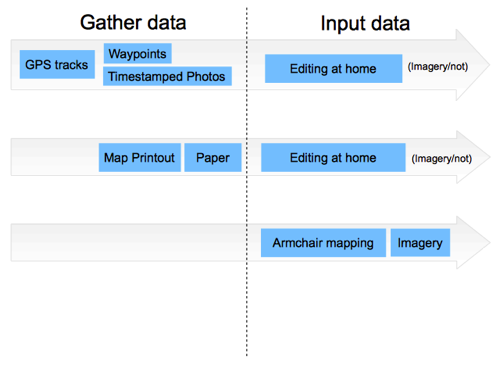Click the Input data heading

pos(365,23)
